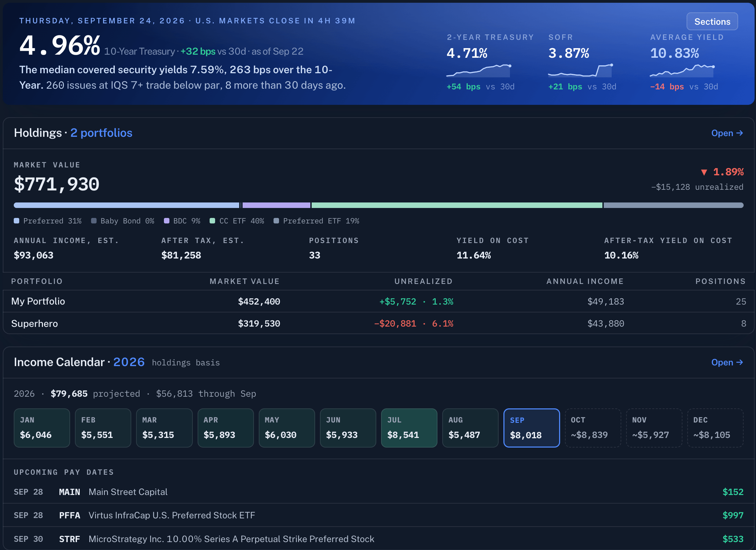Click the Average Yield sparkline chart
756x550 pixels.
coord(682,70)
